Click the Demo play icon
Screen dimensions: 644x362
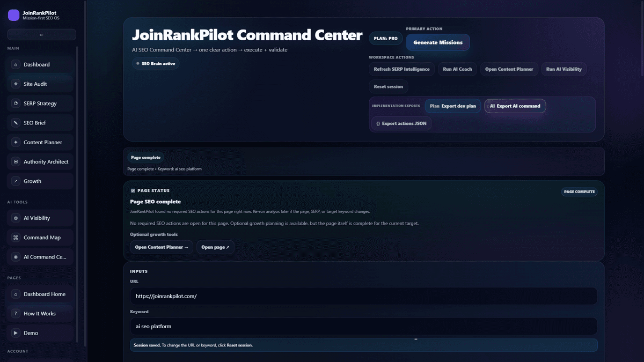pyautogui.click(x=16, y=333)
